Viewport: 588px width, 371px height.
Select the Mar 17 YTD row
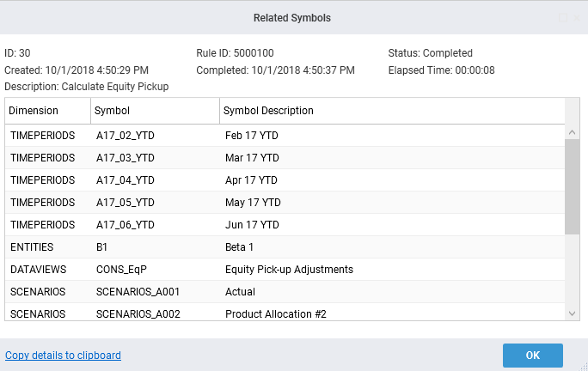[252, 158]
